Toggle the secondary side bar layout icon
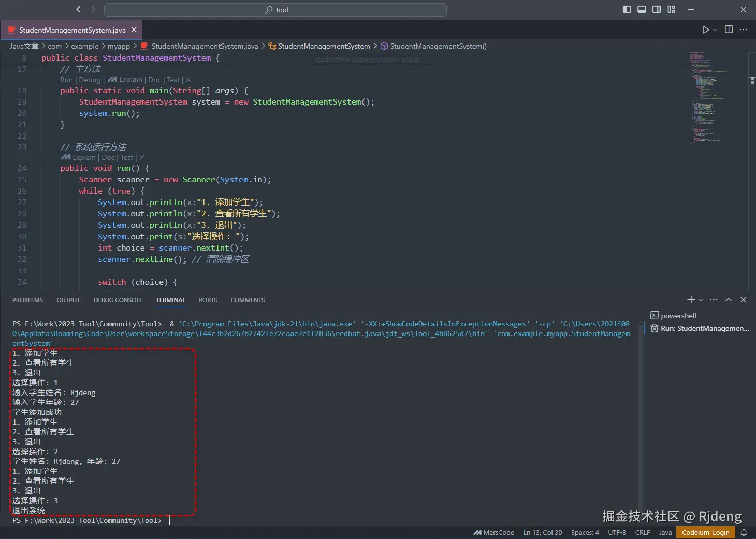Viewport: 756px width, 539px height. coord(657,9)
